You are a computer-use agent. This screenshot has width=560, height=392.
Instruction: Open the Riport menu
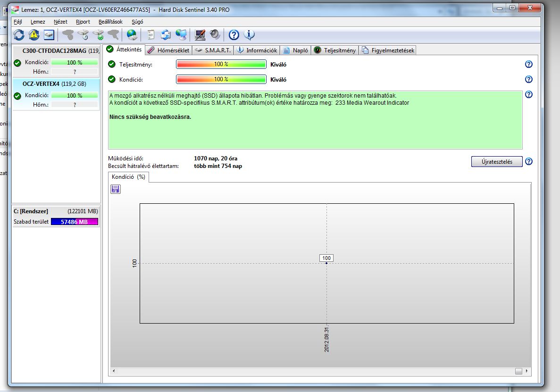[x=83, y=22]
